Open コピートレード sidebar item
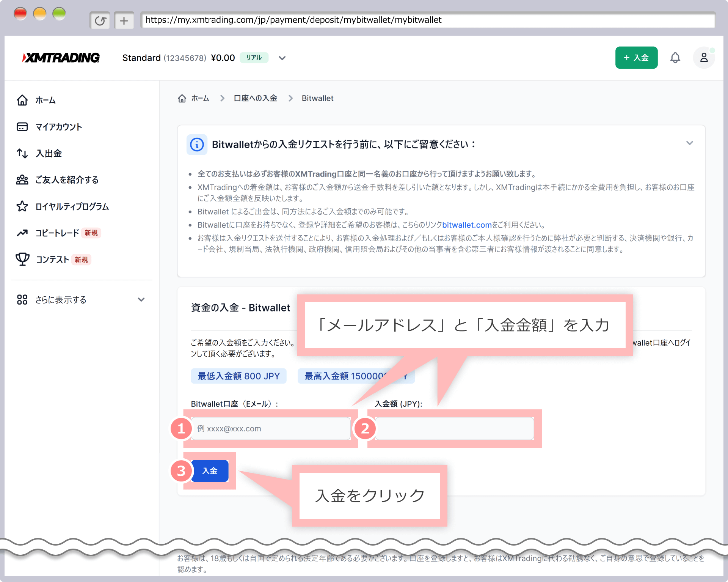Image resolution: width=728 pixels, height=582 pixels. [57, 233]
